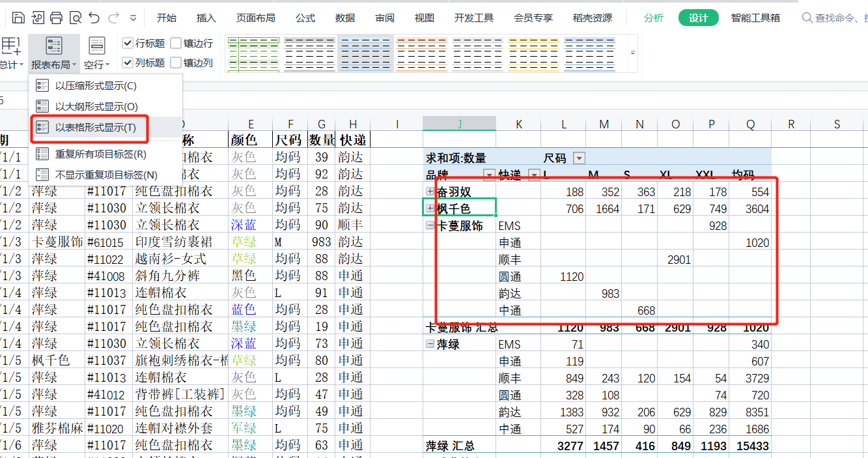Image resolution: width=868 pixels, height=458 pixels.
Task: Enable the 镶边行 banded rows checkbox
Action: point(176,44)
